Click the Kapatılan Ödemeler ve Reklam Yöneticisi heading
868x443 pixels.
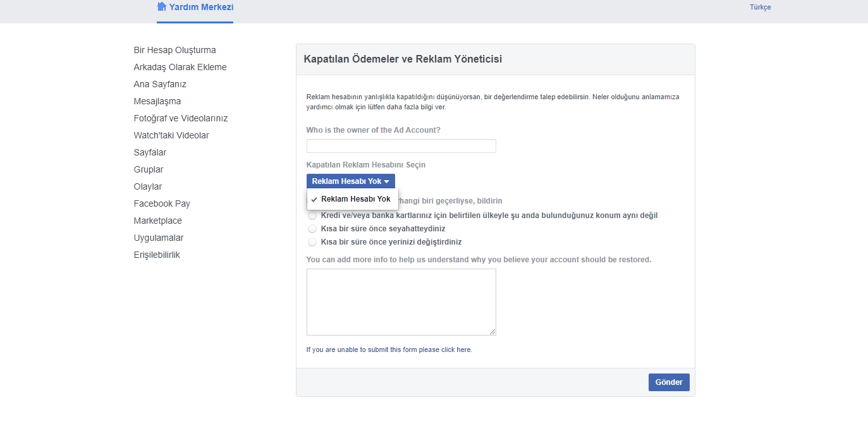click(403, 59)
